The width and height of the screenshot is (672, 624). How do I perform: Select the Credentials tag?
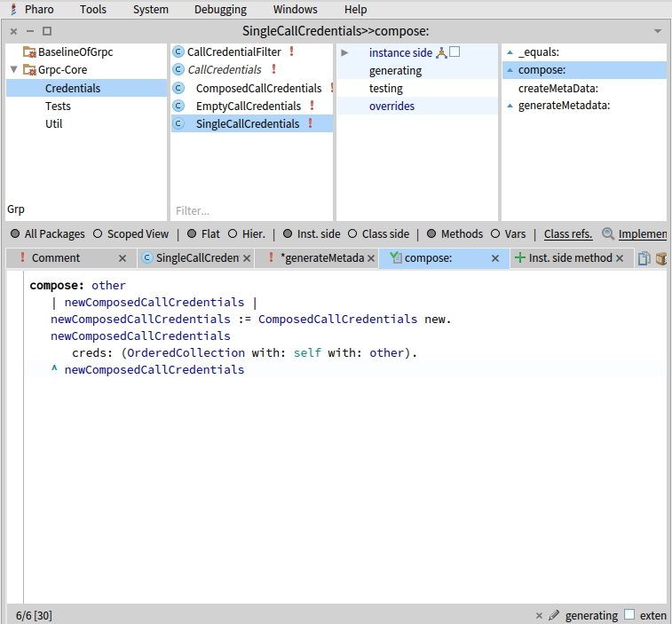(86, 88)
